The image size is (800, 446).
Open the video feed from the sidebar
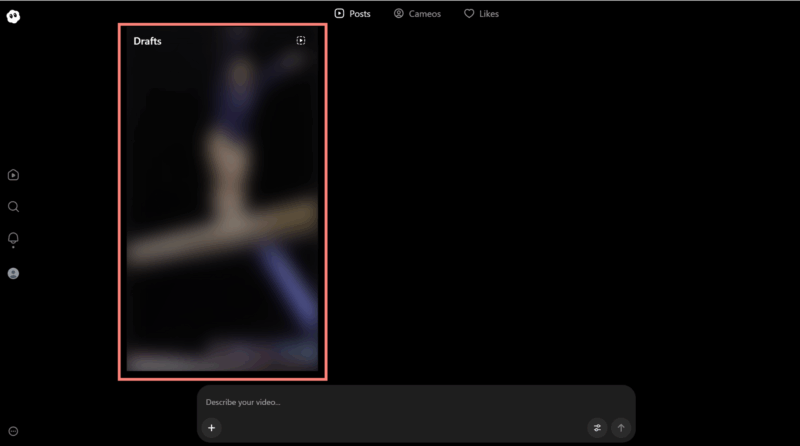[x=13, y=175]
